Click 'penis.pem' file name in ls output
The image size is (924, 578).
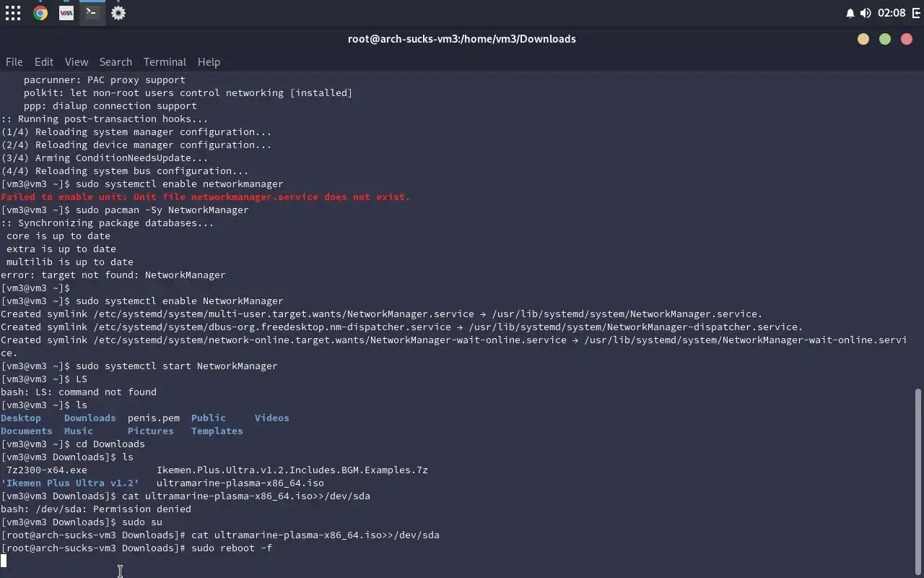click(x=154, y=418)
